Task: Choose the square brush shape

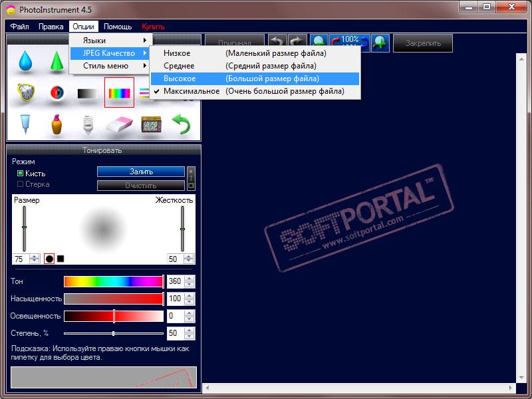Action: [x=61, y=259]
